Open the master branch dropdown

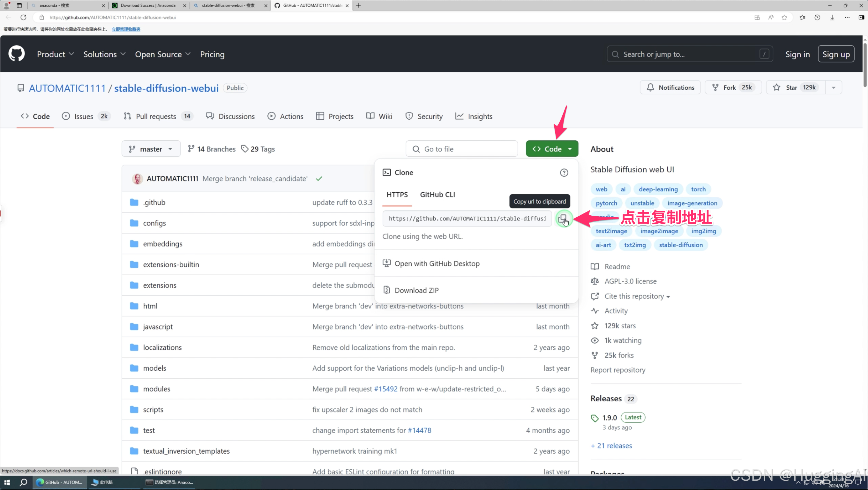pyautogui.click(x=151, y=149)
